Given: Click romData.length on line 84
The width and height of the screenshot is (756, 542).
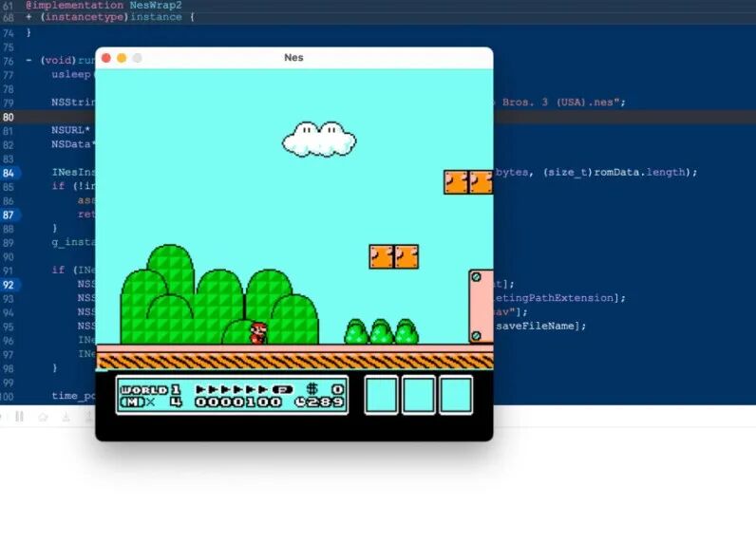Looking at the screenshot, I should click(x=640, y=172).
